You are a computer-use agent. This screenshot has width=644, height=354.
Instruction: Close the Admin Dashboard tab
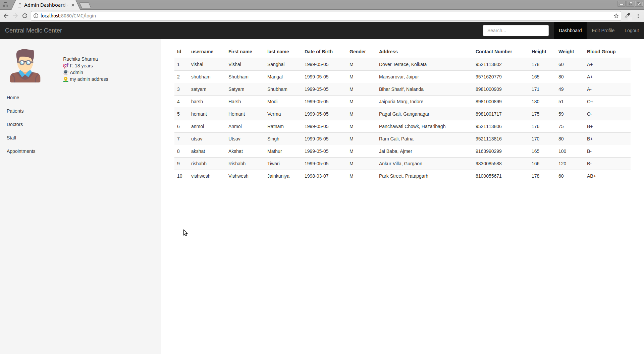click(x=73, y=5)
